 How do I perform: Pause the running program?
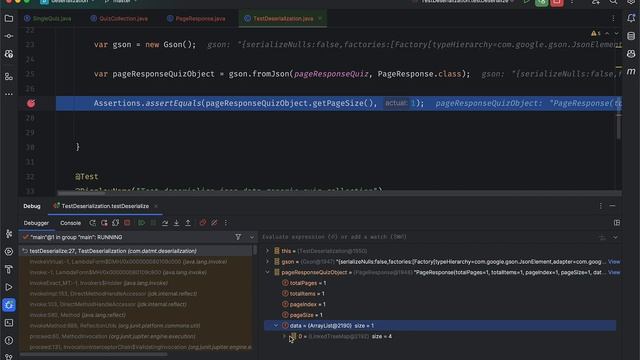click(x=153, y=223)
